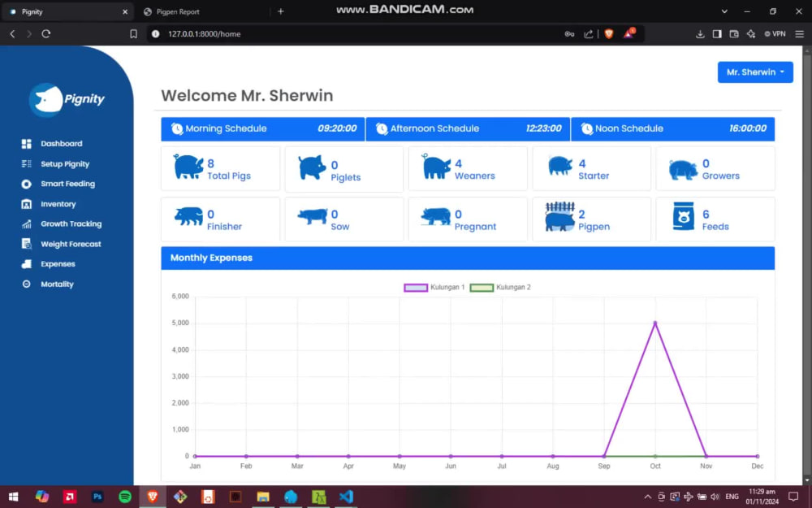Click the Monthly Expenses header
812x508 pixels.
(468, 258)
